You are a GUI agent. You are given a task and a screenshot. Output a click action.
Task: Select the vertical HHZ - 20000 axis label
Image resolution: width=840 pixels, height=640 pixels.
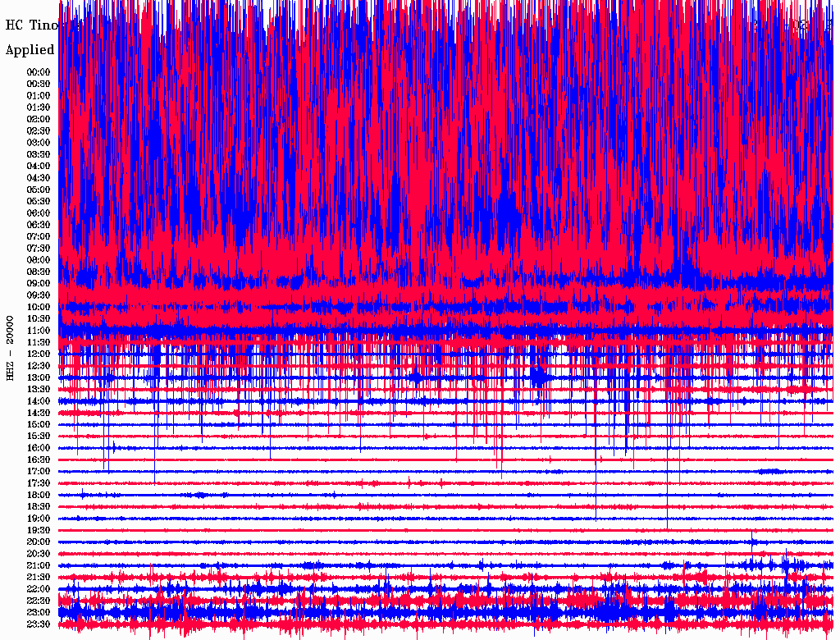pos(10,349)
